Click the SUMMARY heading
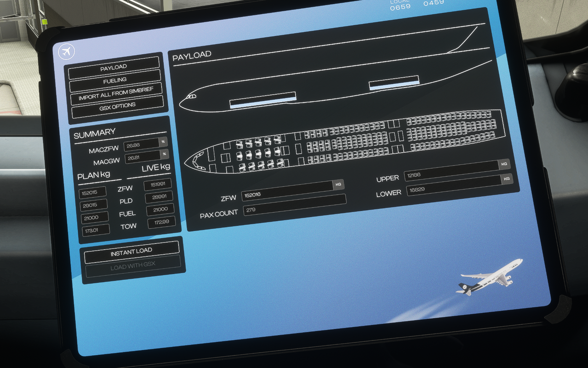 tap(95, 133)
